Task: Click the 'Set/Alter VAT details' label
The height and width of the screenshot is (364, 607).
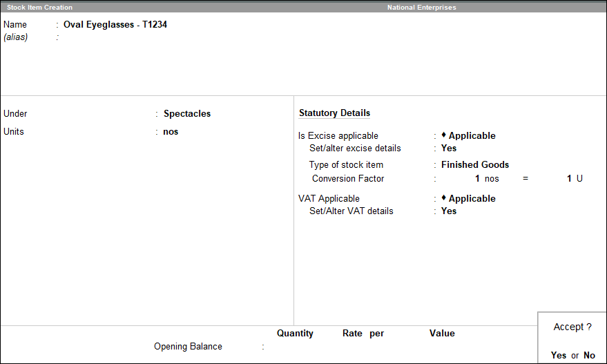Action: tap(351, 211)
